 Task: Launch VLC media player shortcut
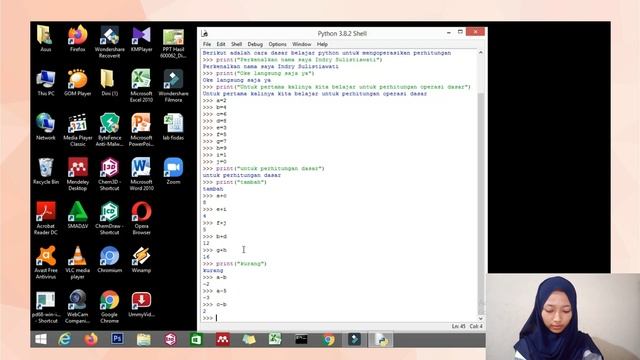click(78, 262)
